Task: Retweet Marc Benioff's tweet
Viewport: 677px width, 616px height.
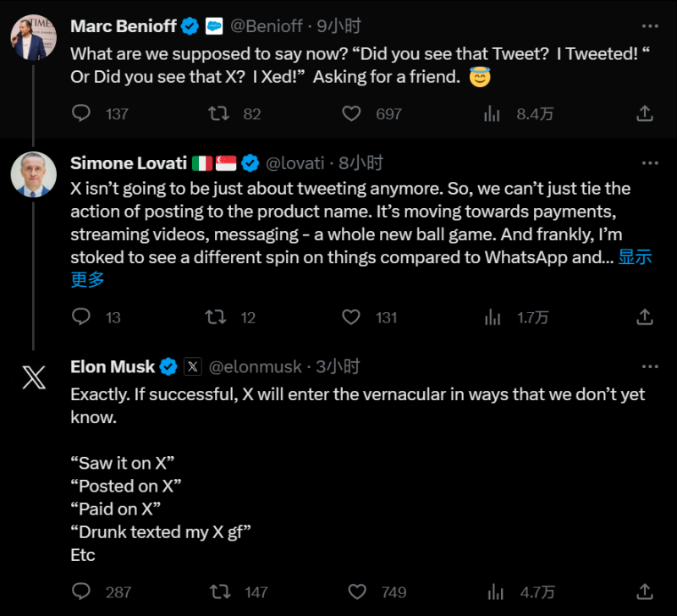Action: tap(219, 113)
